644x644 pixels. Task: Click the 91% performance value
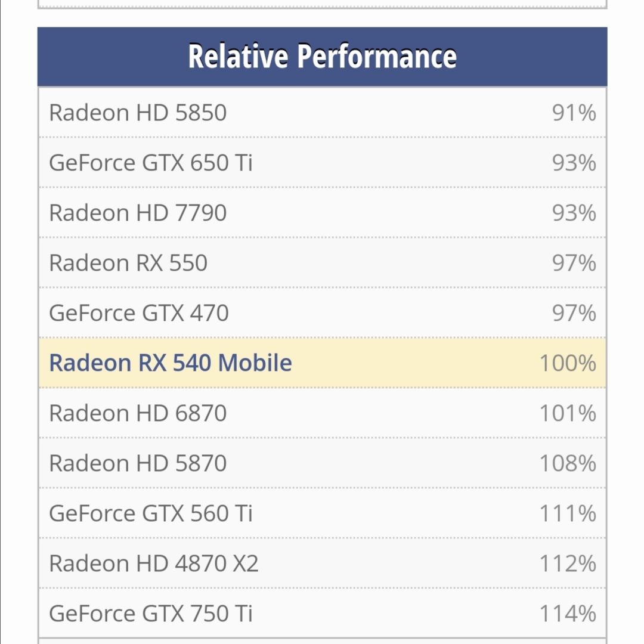pyautogui.click(x=574, y=113)
